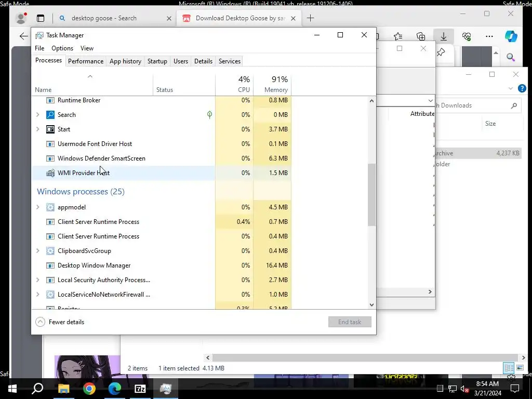Click the Local Security Authority Process icon
Screen dimensions: 532x399
click(x=50, y=280)
